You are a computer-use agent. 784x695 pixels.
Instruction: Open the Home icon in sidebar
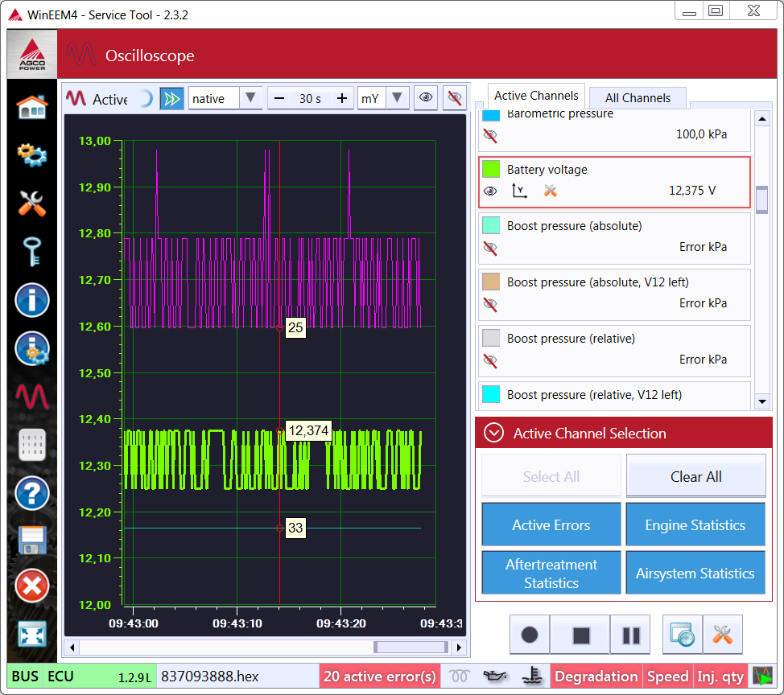(32, 106)
